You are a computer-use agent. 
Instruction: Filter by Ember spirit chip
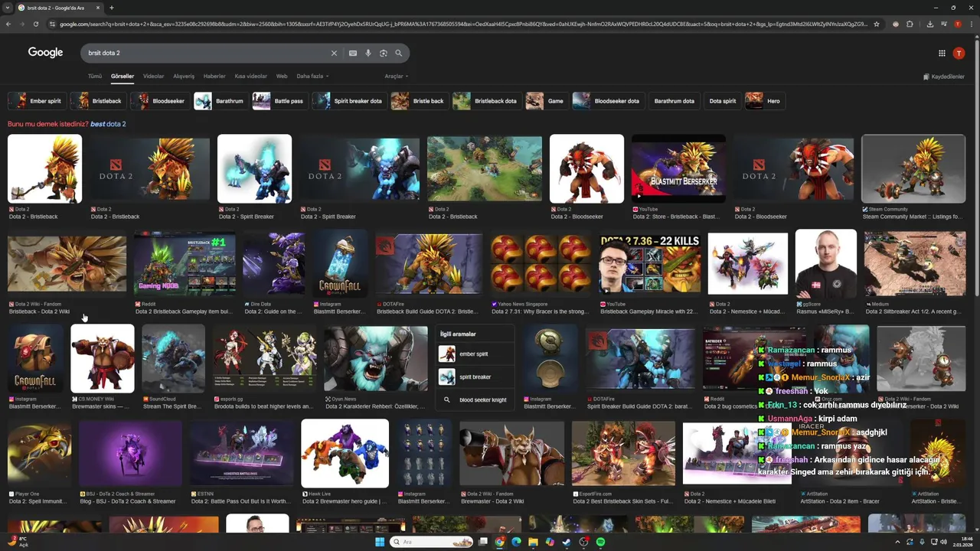(x=36, y=101)
